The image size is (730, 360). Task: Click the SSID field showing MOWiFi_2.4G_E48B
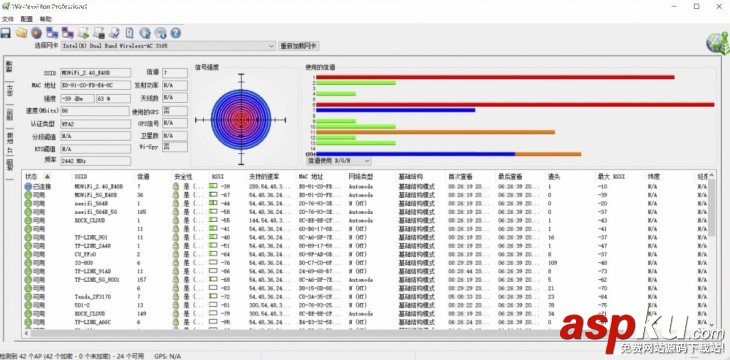pos(95,73)
